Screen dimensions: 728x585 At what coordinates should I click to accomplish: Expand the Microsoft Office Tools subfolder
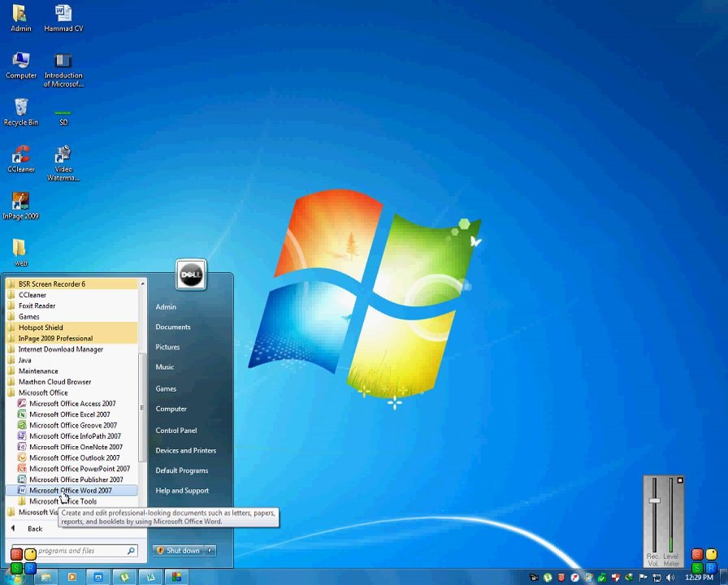[x=71, y=501]
